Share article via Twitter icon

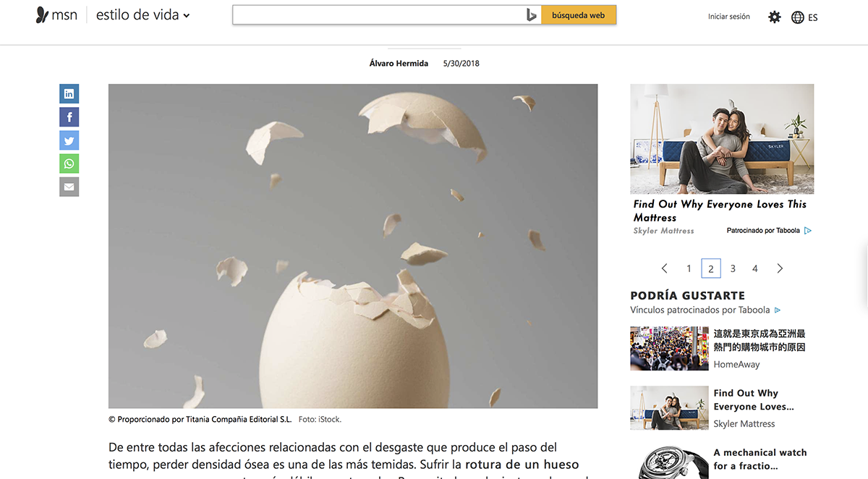coord(69,140)
